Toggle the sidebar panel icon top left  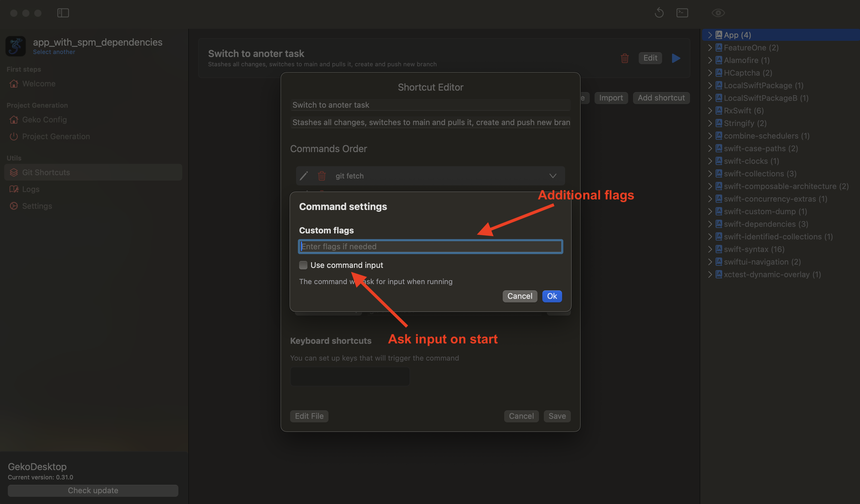(x=63, y=13)
